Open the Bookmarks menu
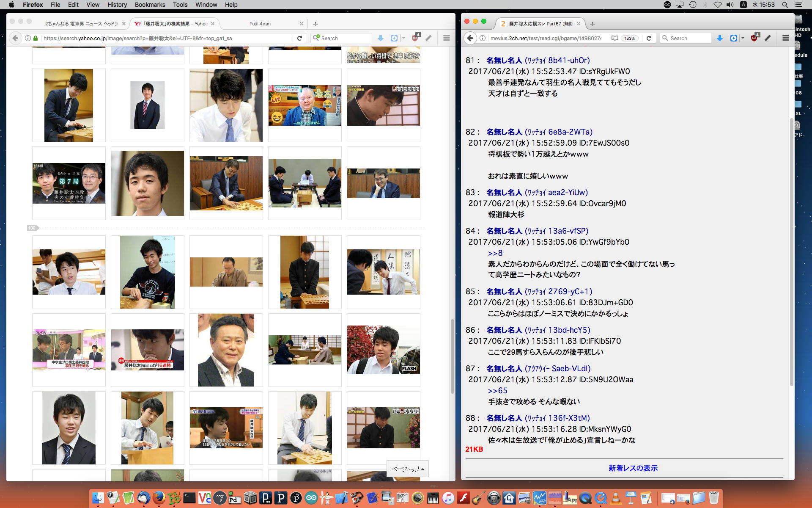Viewport: 812px width, 508px height. 150,5
